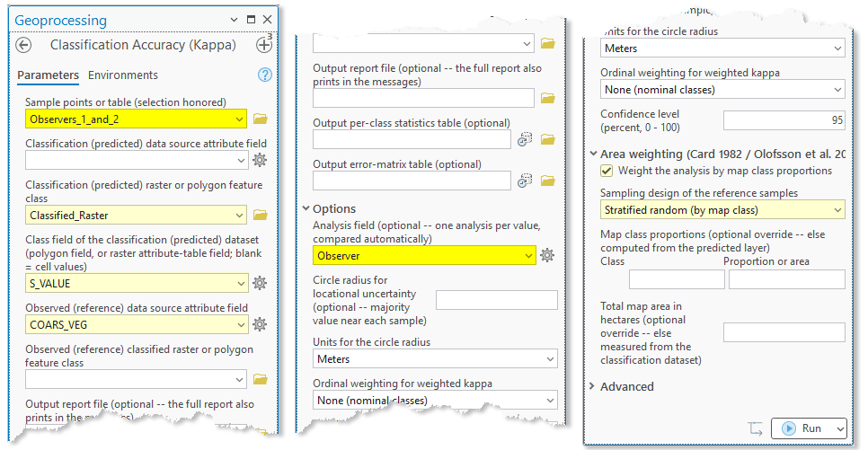Image resolution: width=868 pixels, height=450 pixels.
Task: Open field settings gear for Classification predicted attribute field
Action: coord(260,160)
